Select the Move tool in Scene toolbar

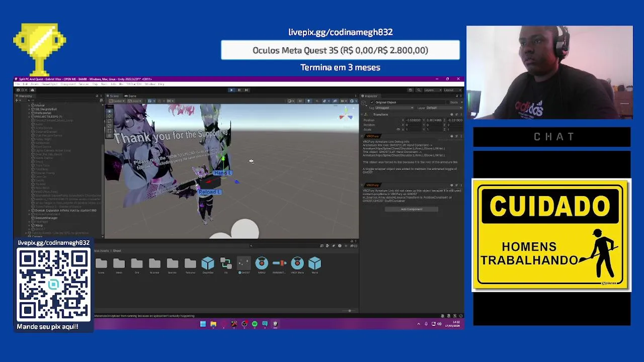[x=109, y=116]
